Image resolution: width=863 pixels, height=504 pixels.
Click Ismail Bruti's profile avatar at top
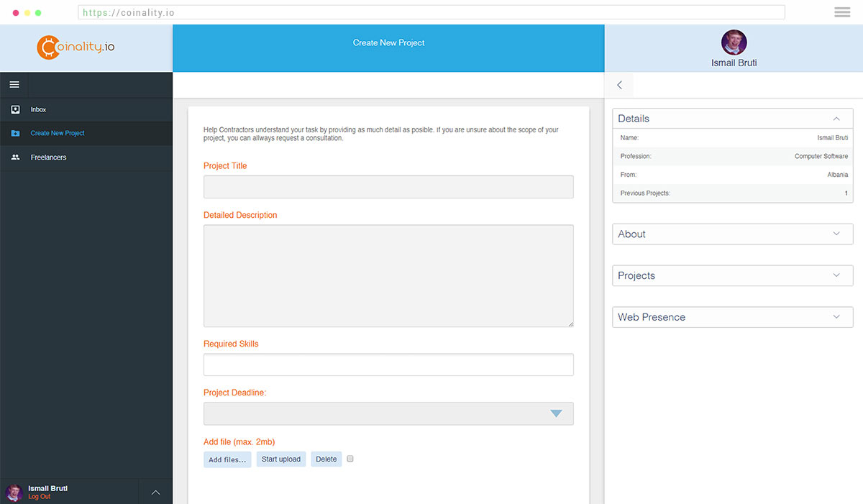click(734, 42)
